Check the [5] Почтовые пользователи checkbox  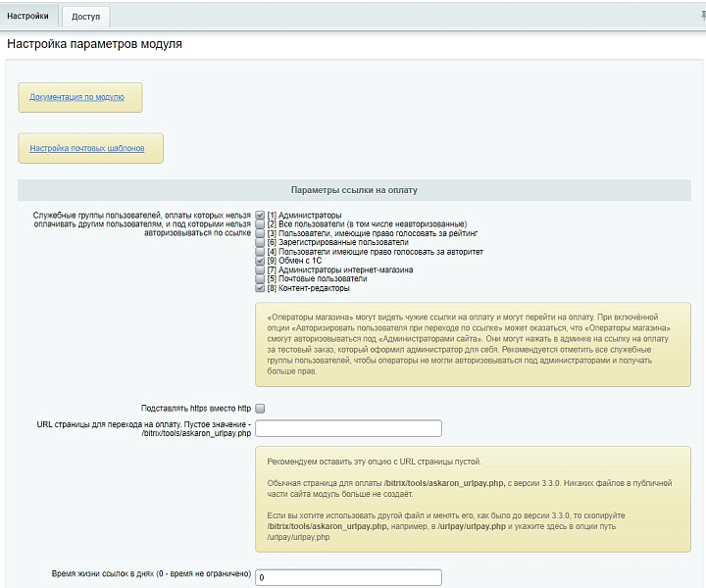tap(260, 279)
